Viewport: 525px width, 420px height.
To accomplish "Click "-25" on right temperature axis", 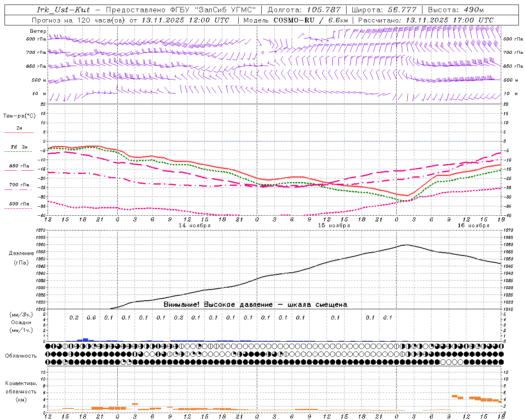I will pos(507,188).
